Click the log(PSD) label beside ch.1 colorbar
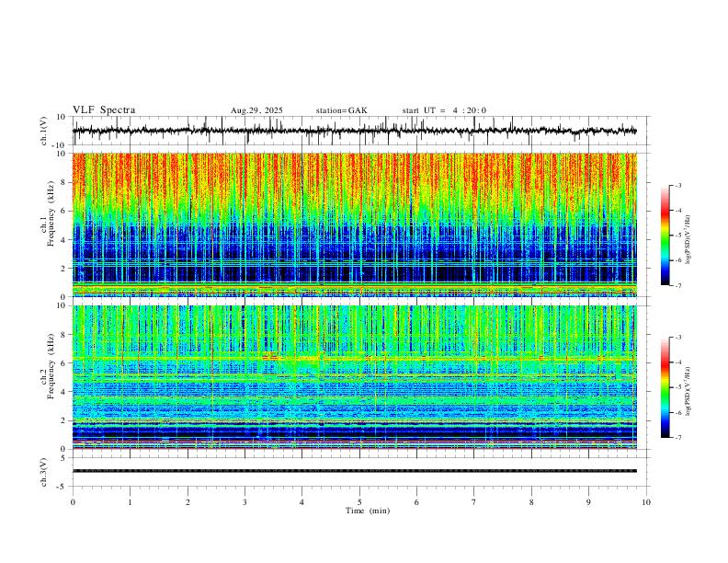This screenshot has width=728, height=563. tap(688, 240)
